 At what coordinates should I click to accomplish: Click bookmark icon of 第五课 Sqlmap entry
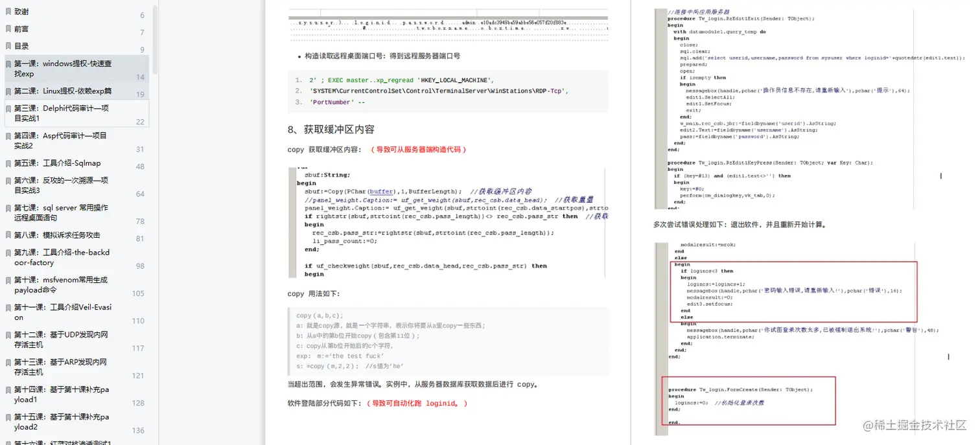click(8, 163)
